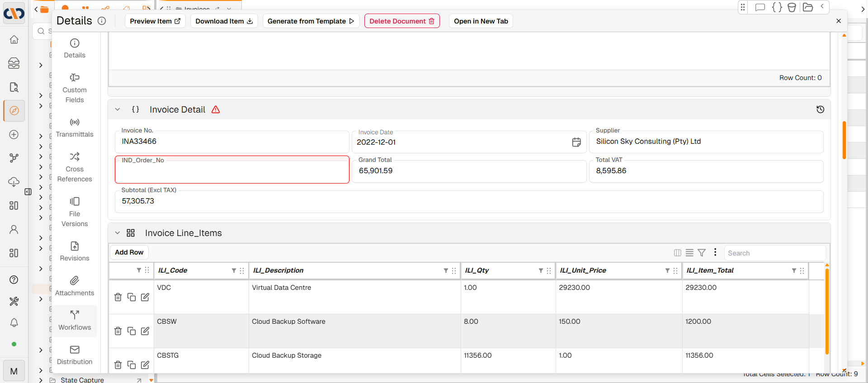Open the table filter funnel icon

pos(702,253)
